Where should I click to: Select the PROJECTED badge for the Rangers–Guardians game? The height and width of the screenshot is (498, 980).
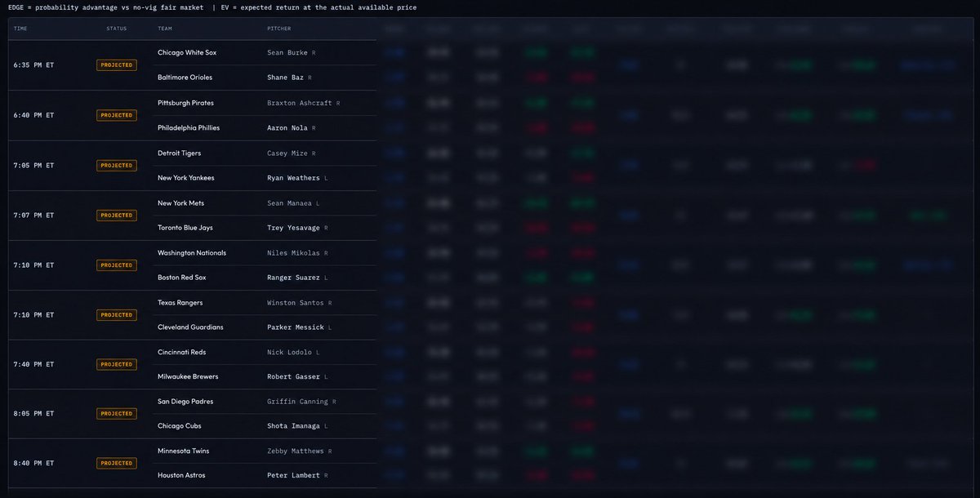[x=117, y=315]
